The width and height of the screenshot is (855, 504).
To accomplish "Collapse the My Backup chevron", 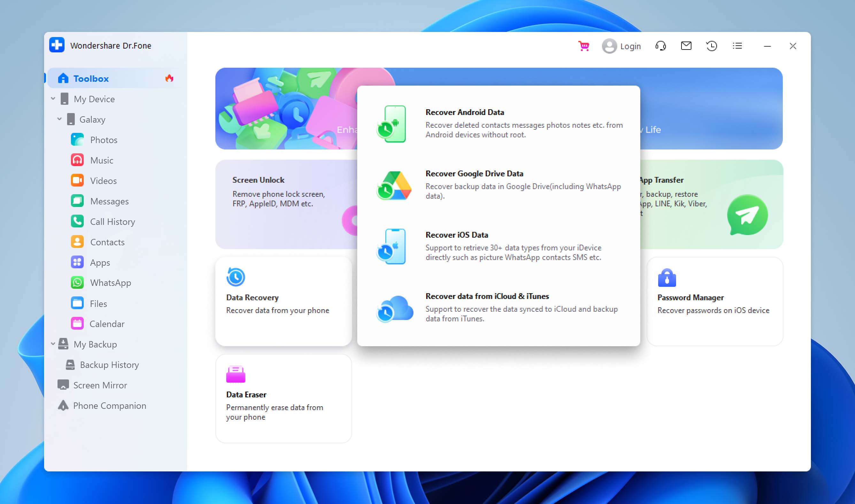I will (53, 344).
